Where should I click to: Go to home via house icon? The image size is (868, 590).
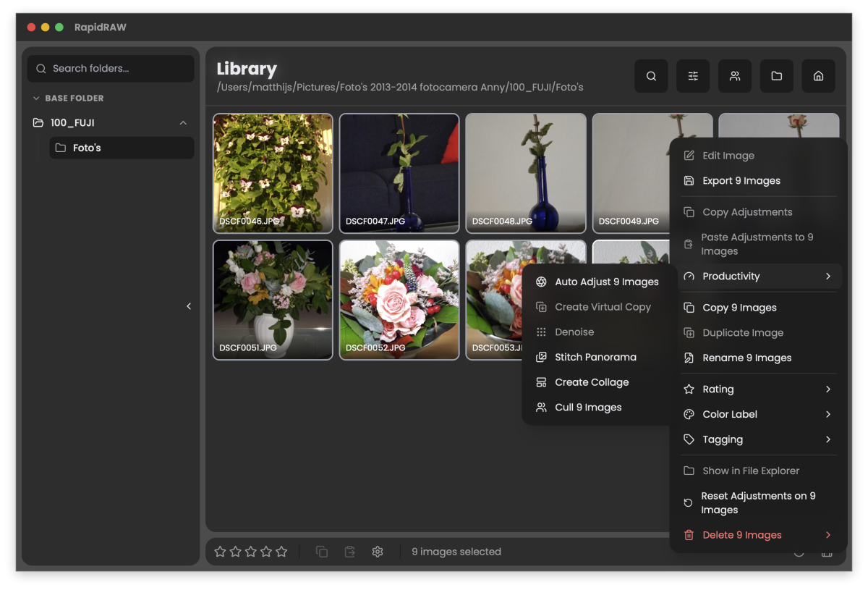[818, 76]
